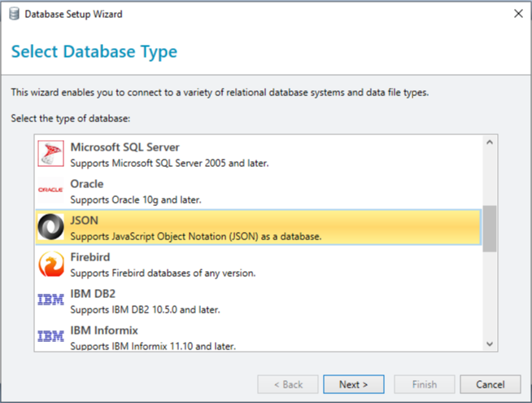
Task: Click 'Supports Microsoft SQL Server 2005 and later.'
Action: tap(169, 164)
